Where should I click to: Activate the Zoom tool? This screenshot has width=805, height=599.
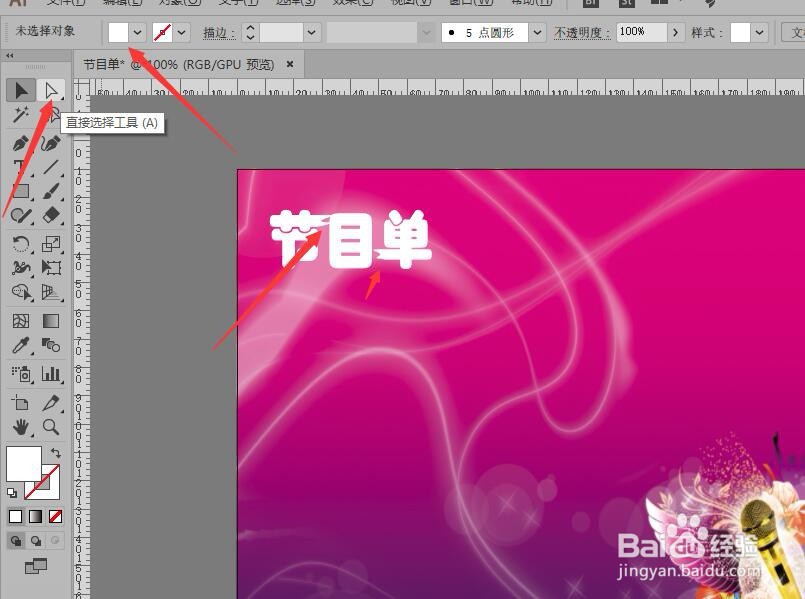click(x=51, y=426)
